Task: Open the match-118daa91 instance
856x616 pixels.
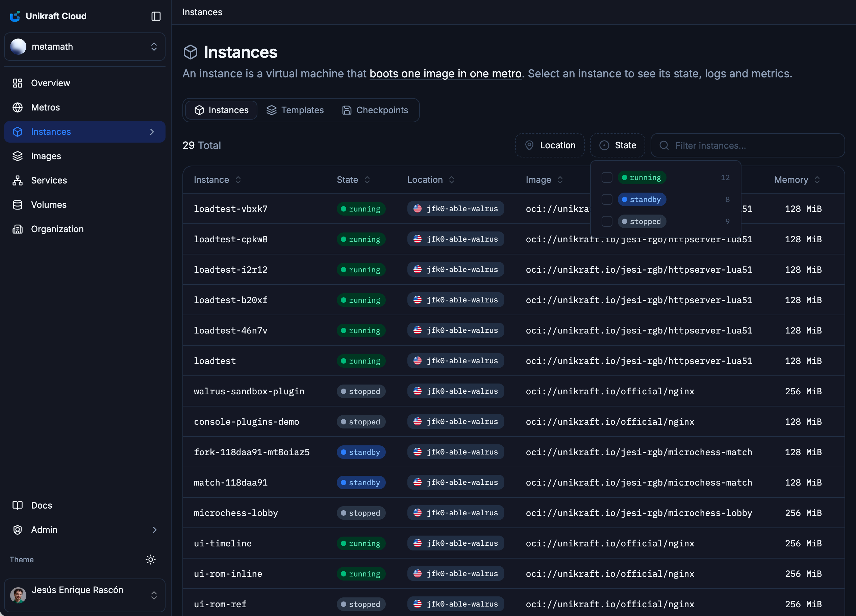Action: (231, 483)
